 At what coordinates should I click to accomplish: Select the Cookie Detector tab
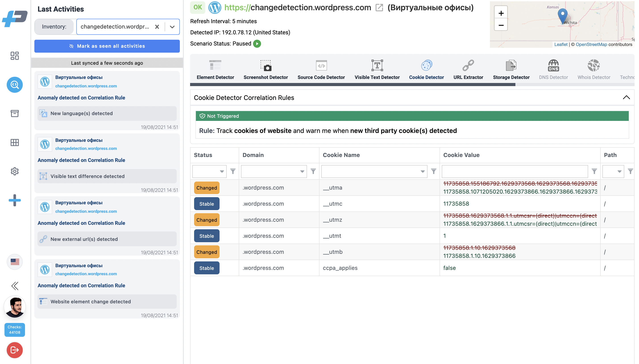(426, 70)
